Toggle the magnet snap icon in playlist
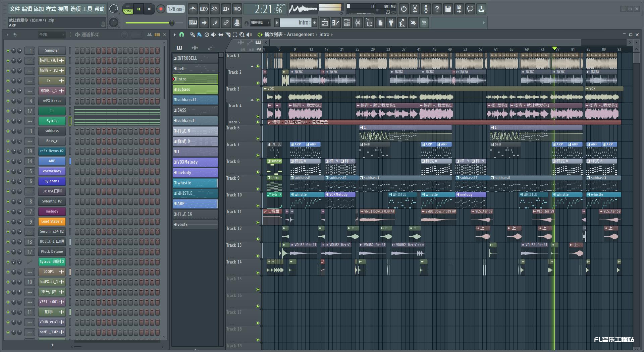 click(x=181, y=35)
